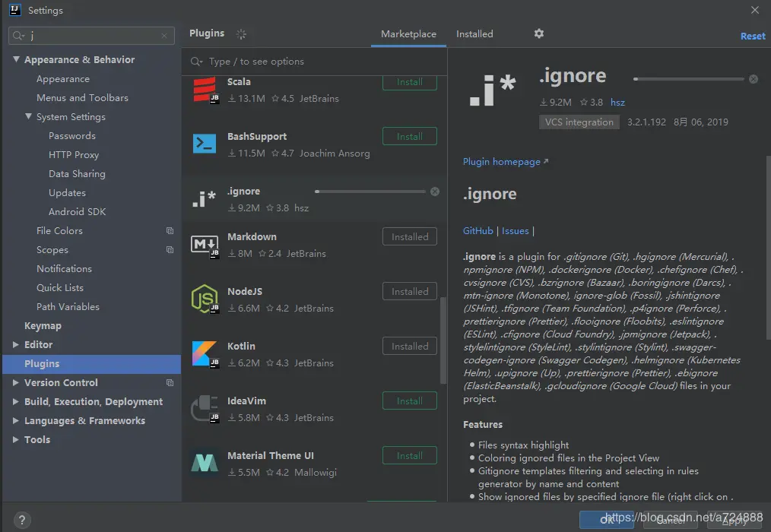This screenshot has height=532, width=771.
Task: Expand the Version Control section
Action: pos(16,382)
